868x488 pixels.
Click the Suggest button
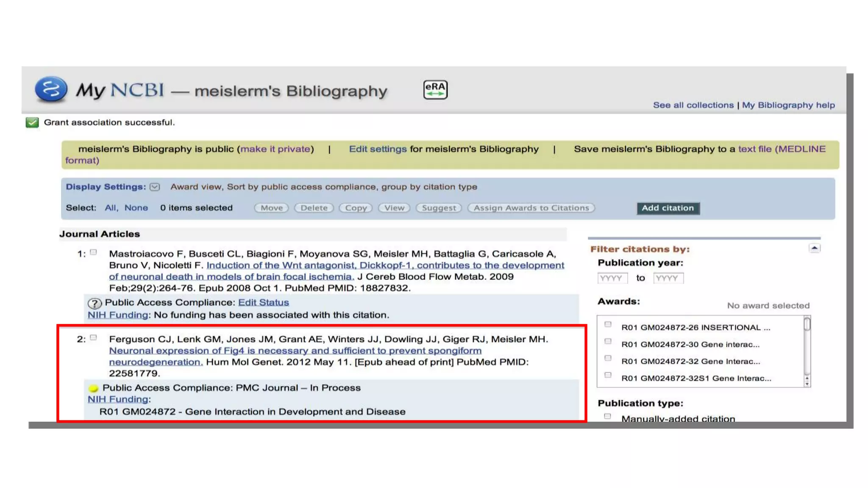tap(439, 208)
